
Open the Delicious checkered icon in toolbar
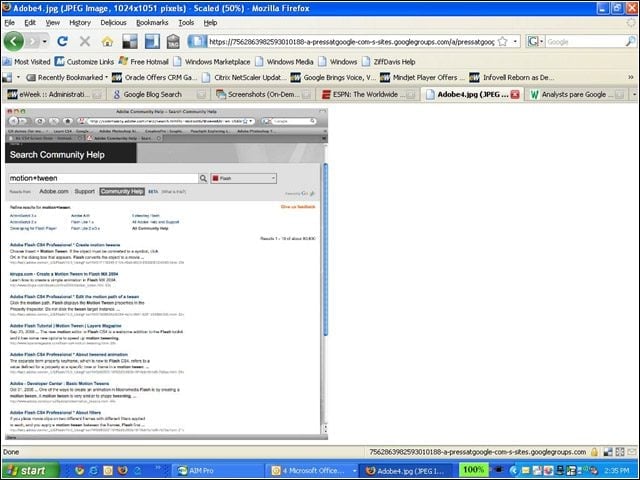130,41
